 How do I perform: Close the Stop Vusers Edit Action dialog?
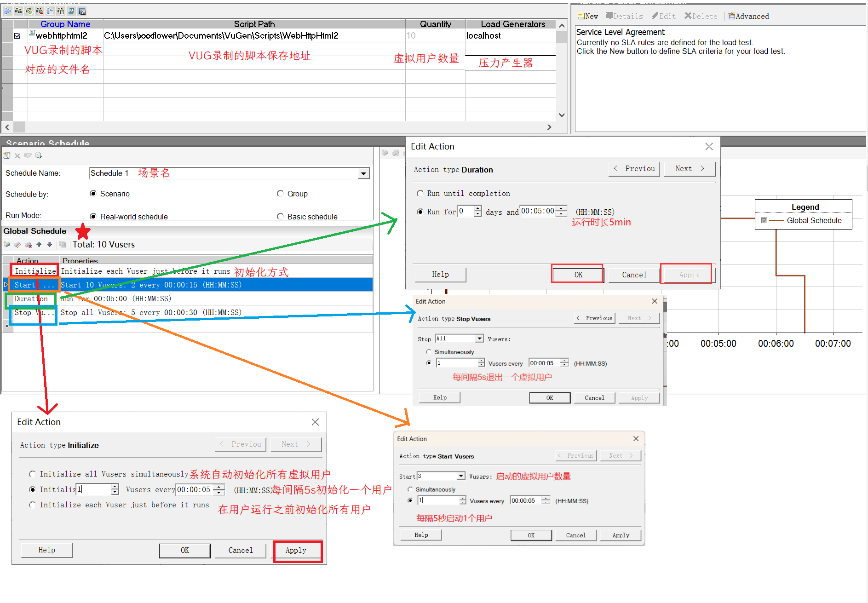pos(655,301)
